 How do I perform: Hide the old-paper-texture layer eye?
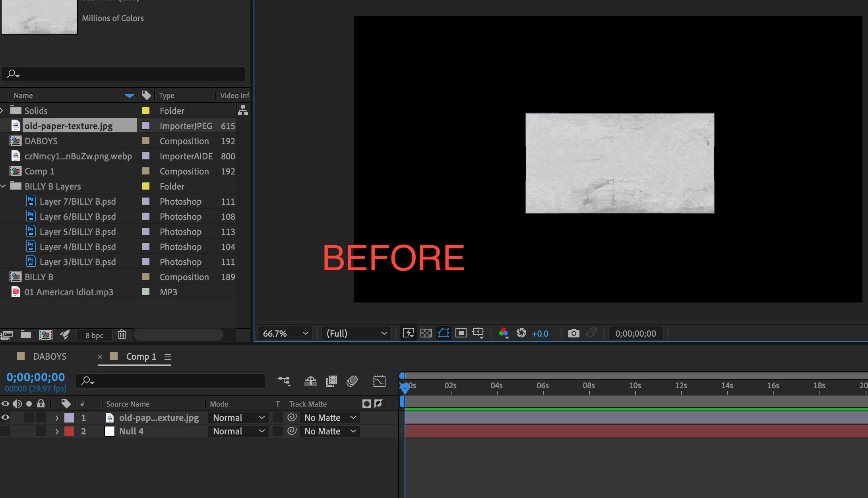6,417
